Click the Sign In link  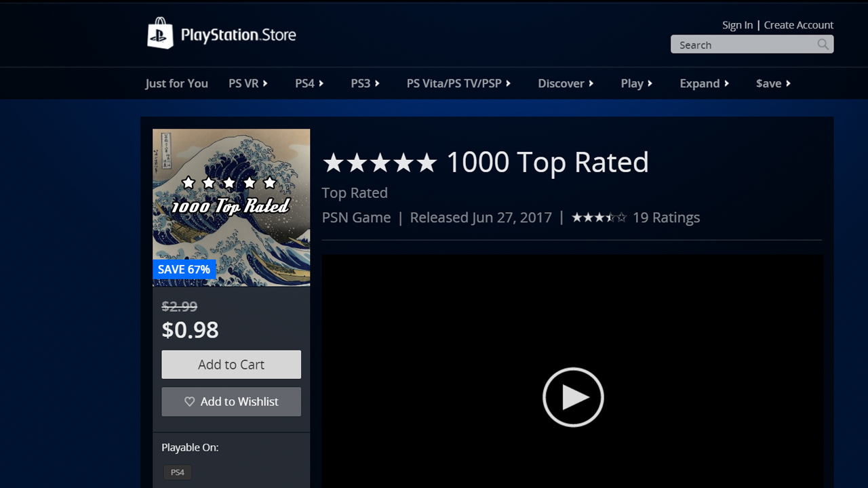737,25
